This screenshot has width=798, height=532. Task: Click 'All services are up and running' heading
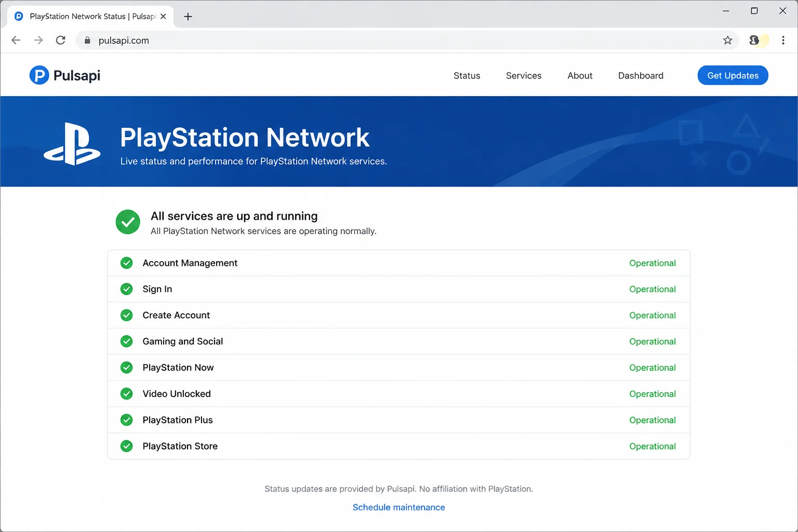[234, 216]
